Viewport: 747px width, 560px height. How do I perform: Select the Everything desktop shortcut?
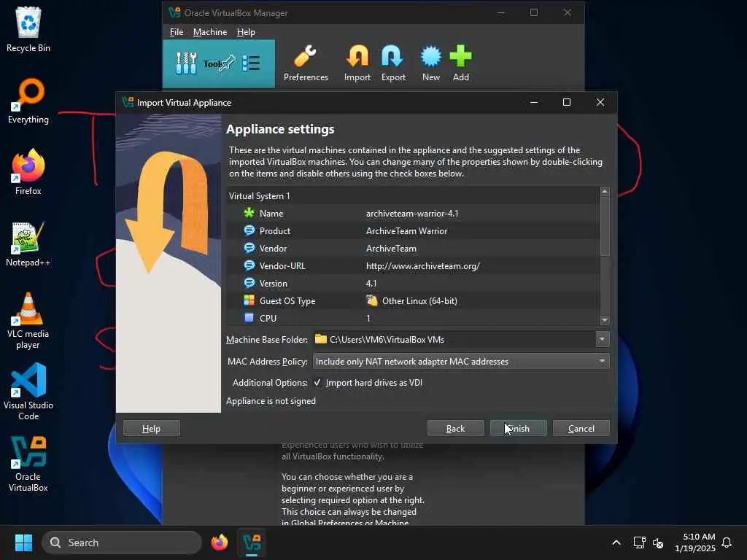pos(28,101)
